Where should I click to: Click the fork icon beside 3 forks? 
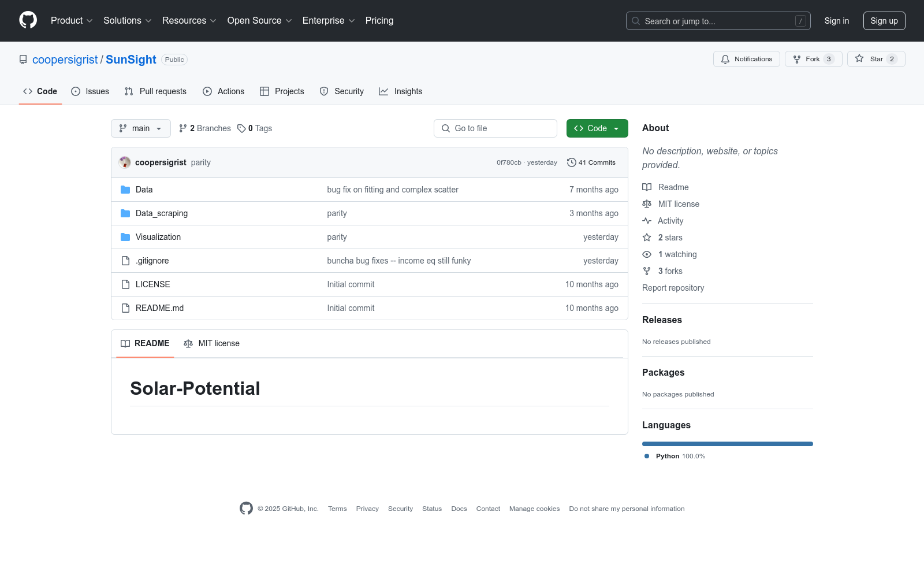[647, 271]
